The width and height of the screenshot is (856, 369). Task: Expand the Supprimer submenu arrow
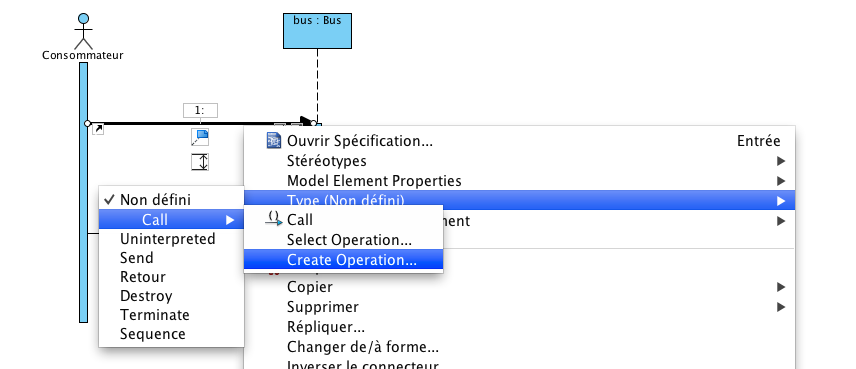tap(781, 307)
